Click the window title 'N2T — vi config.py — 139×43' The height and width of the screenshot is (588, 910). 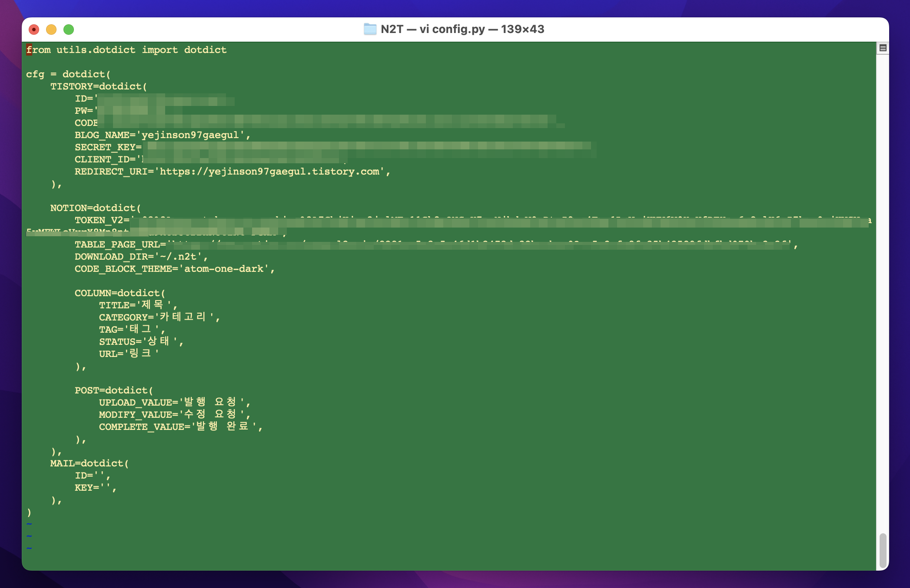click(x=462, y=29)
